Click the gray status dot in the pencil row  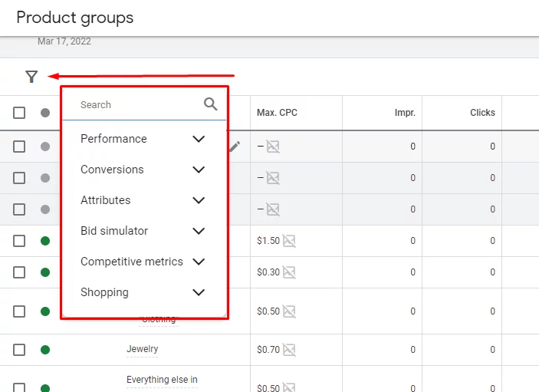click(x=45, y=147)
